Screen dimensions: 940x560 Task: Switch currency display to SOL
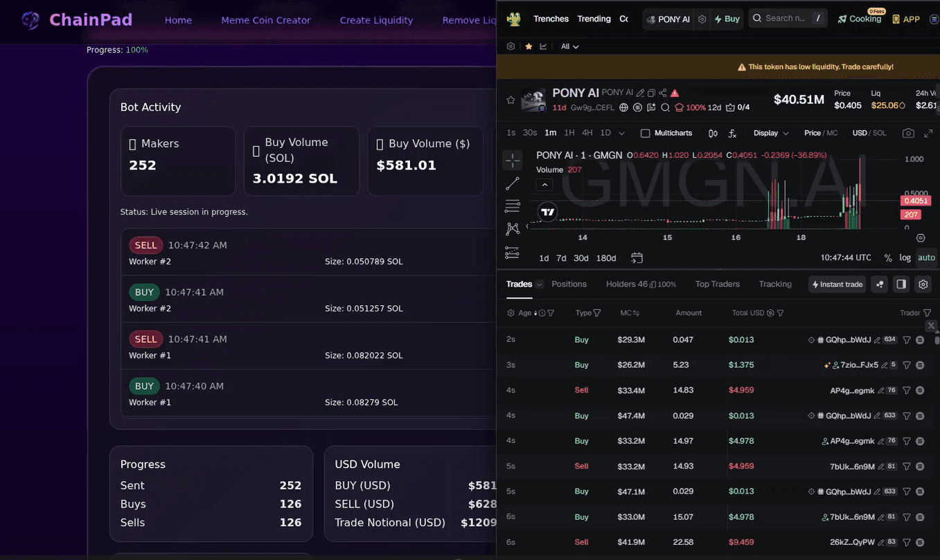(x=880, y=133)
